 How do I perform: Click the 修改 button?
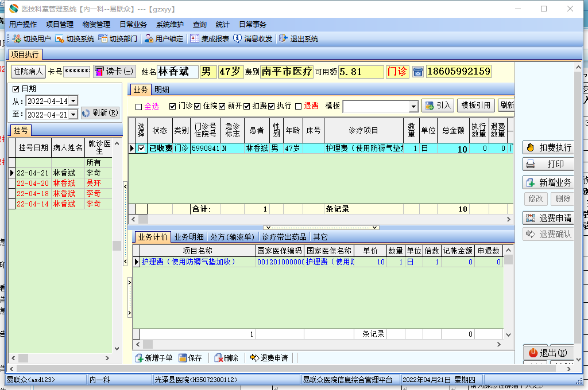pyautogui.click(x=536, y=198)
